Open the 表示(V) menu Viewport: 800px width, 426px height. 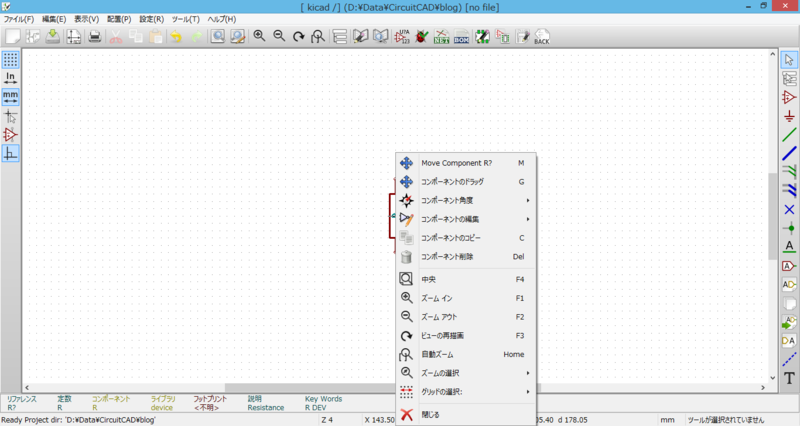click(87, 19)
